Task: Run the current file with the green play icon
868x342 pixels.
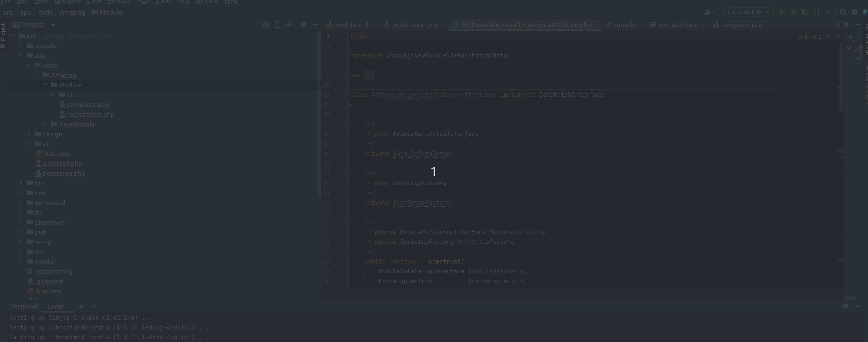Action: click(x=782, y=12)
